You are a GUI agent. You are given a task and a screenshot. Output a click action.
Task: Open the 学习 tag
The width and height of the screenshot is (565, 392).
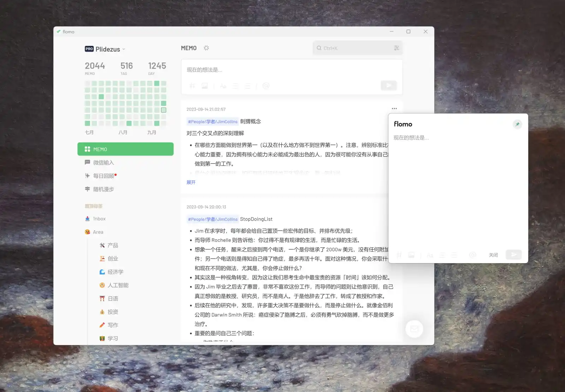[109, 338]
